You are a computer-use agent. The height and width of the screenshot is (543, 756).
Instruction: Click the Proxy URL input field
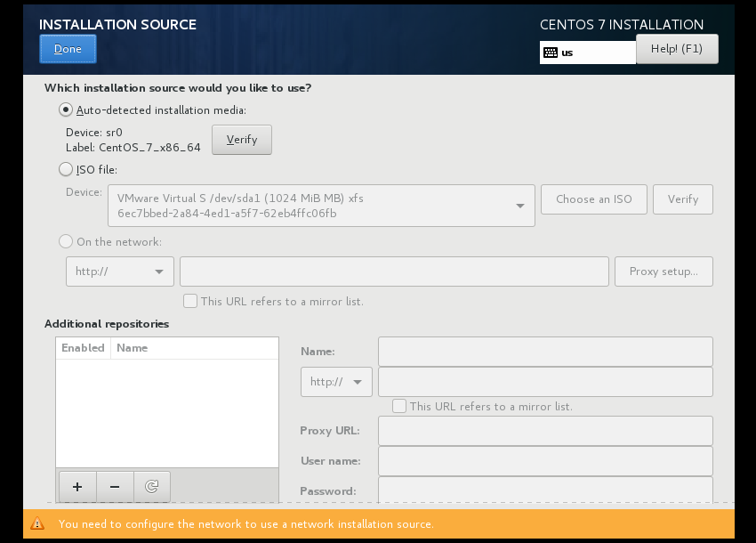545,431
